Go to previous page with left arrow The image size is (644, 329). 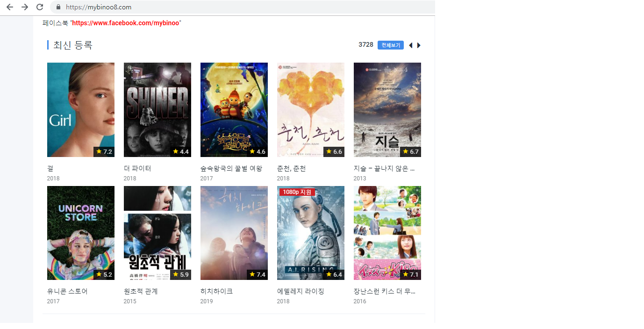411,45
